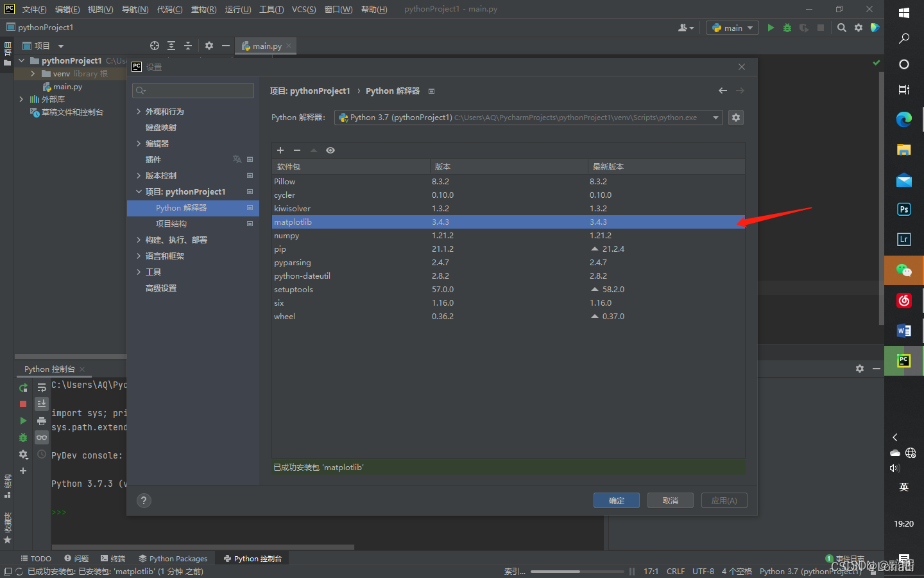Expand 外部库 in project tree

coord(21,99)
